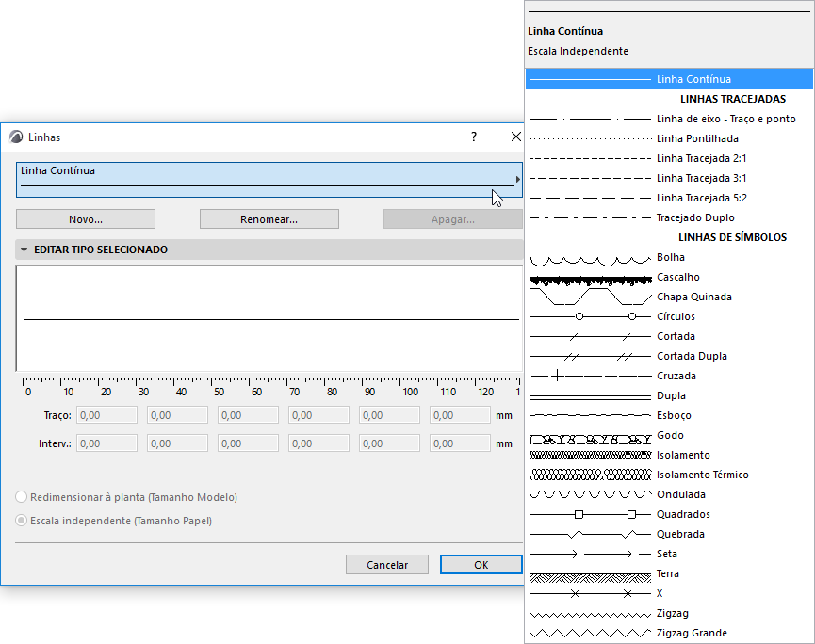Select the Esboço line type

pos(669,415)
